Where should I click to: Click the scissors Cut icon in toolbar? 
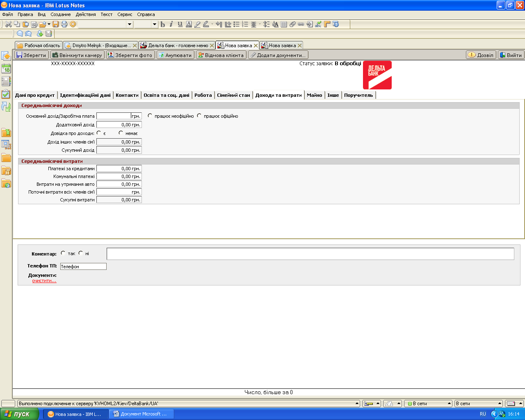tap(8, 24)
